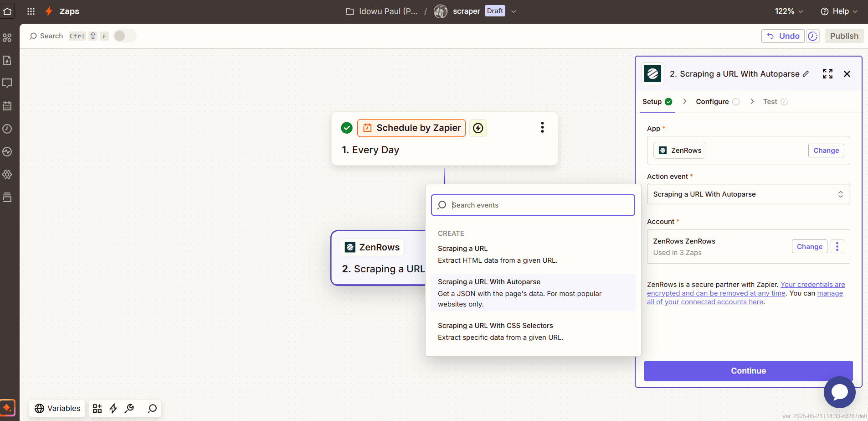Open the folder icon beside Idowu Paul

click(x=350, y=11)
